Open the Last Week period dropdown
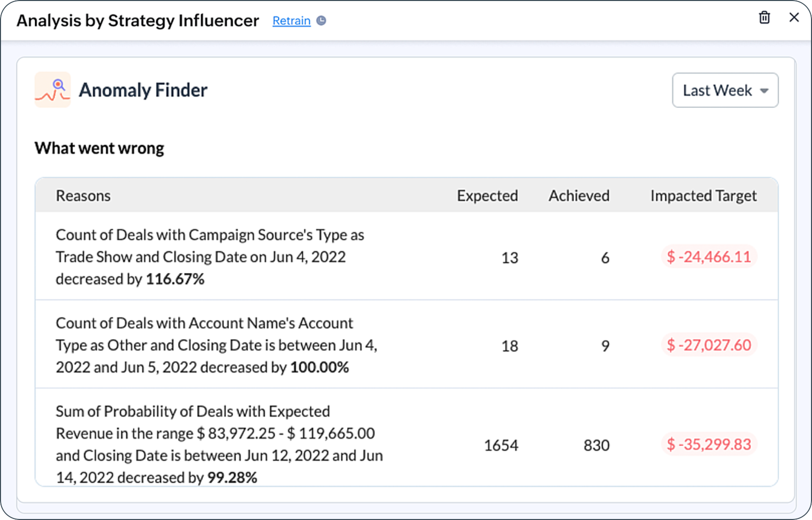Screen dimensions: 812x520 [x=725, y=90]
